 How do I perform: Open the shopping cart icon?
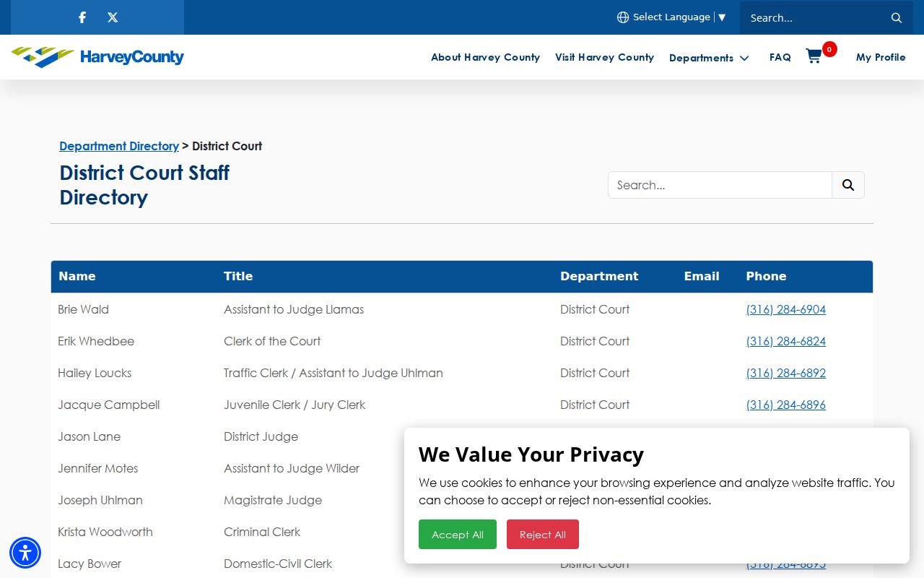point(814,56)
